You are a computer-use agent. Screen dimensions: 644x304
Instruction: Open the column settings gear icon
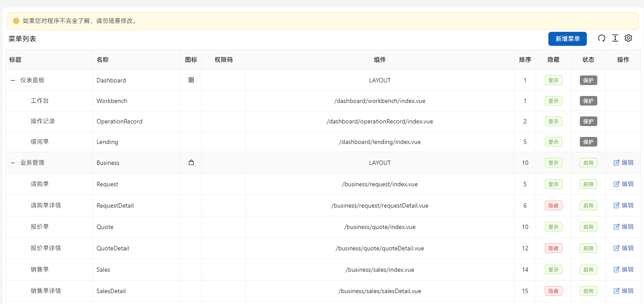point(628,38)
